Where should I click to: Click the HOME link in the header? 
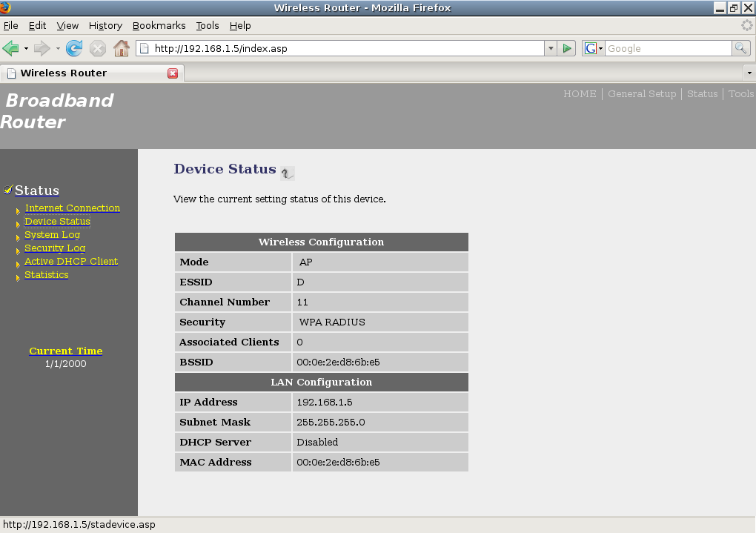coord(580,93)
